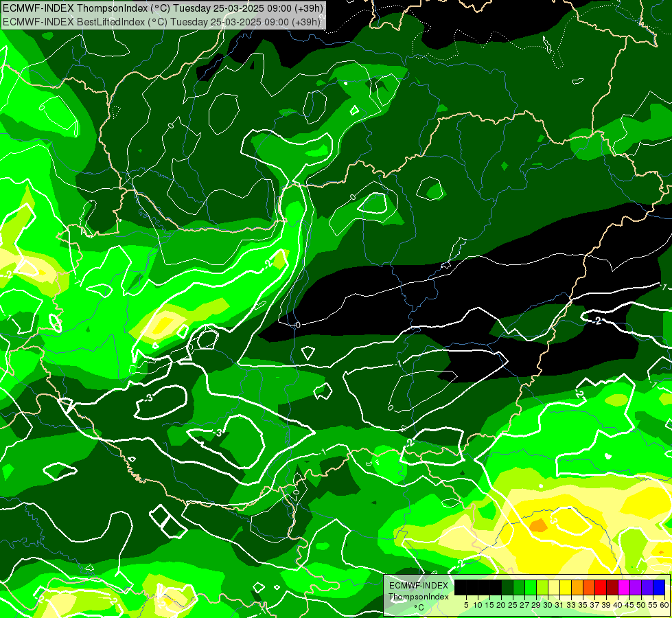Pick the medium green 25–27 legend swatch
The width and height of the screenshot is (672, 618).
(x=518, y=587)
